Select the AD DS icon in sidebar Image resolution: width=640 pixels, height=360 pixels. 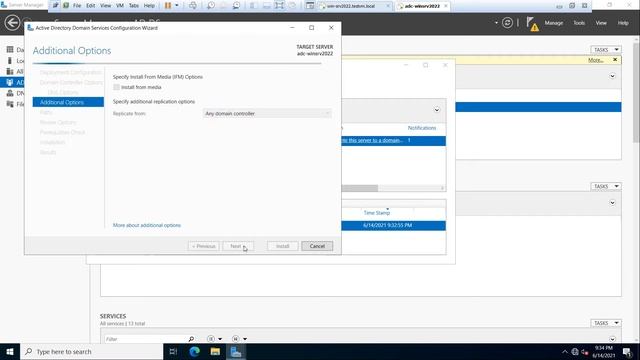(10, 82)
